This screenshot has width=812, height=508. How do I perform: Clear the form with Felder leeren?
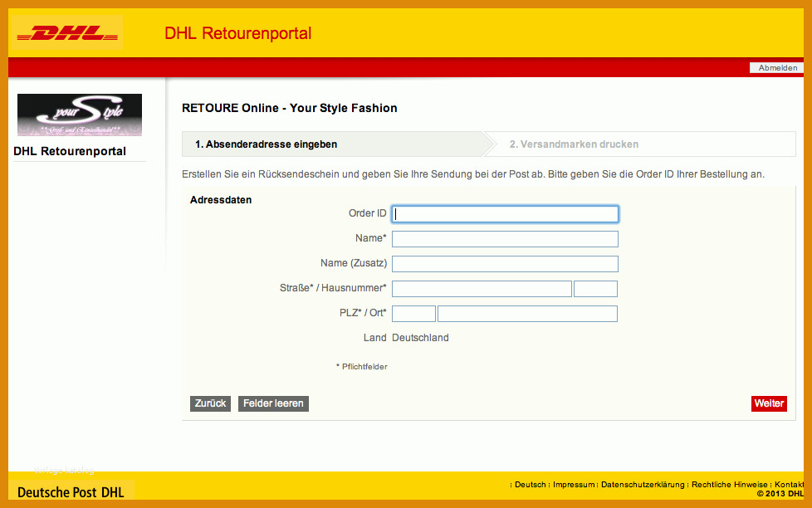[273, 403]
